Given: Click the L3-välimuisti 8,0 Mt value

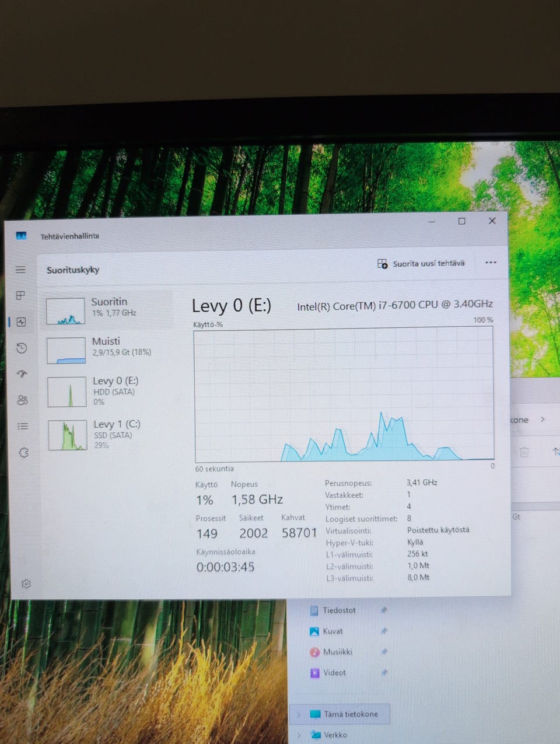Looking at the screenshot, I should click(x=418, y=577).
